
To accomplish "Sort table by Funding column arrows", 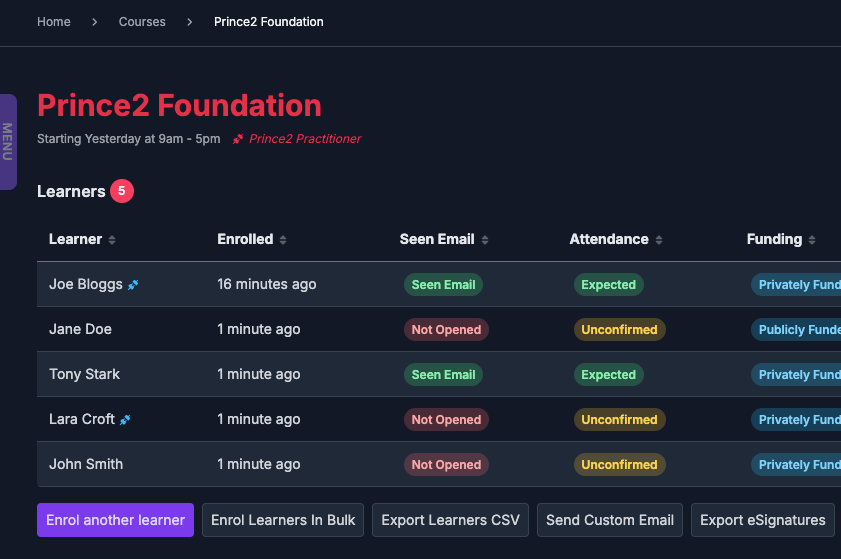I will [812, 240].
